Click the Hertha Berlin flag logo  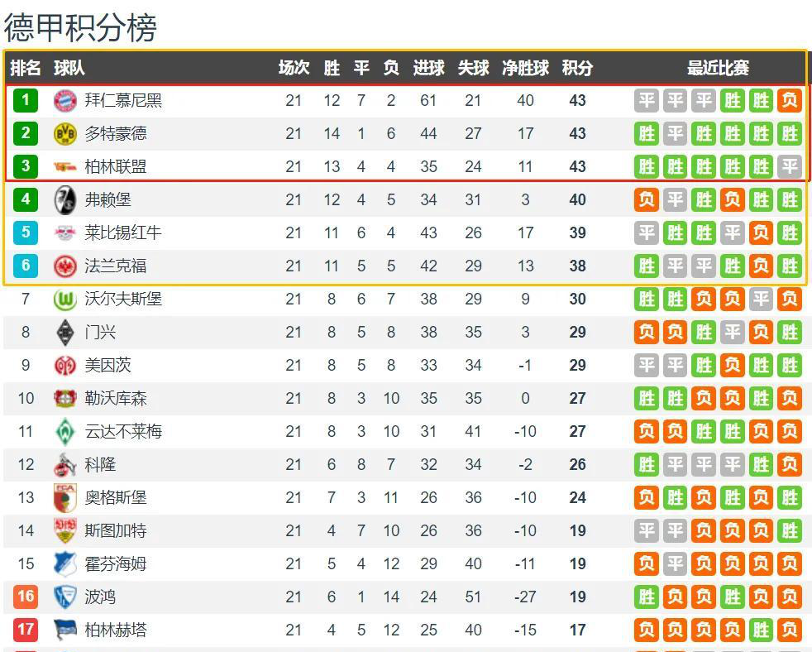click(64, 630)
